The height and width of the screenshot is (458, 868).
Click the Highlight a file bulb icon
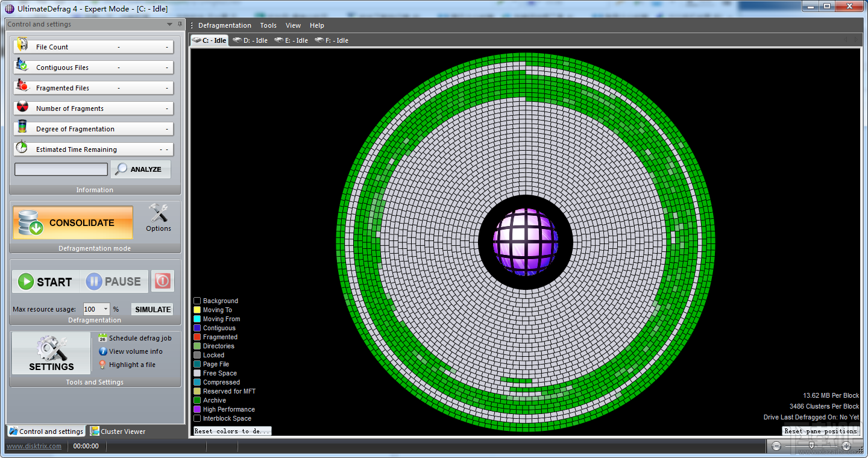click(102, 365)
